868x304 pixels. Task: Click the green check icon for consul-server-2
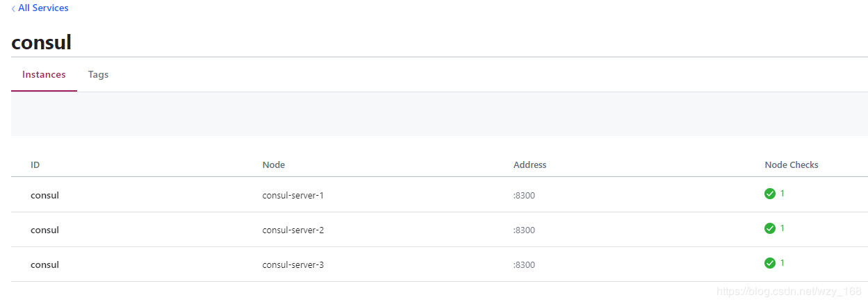point(769,228)
